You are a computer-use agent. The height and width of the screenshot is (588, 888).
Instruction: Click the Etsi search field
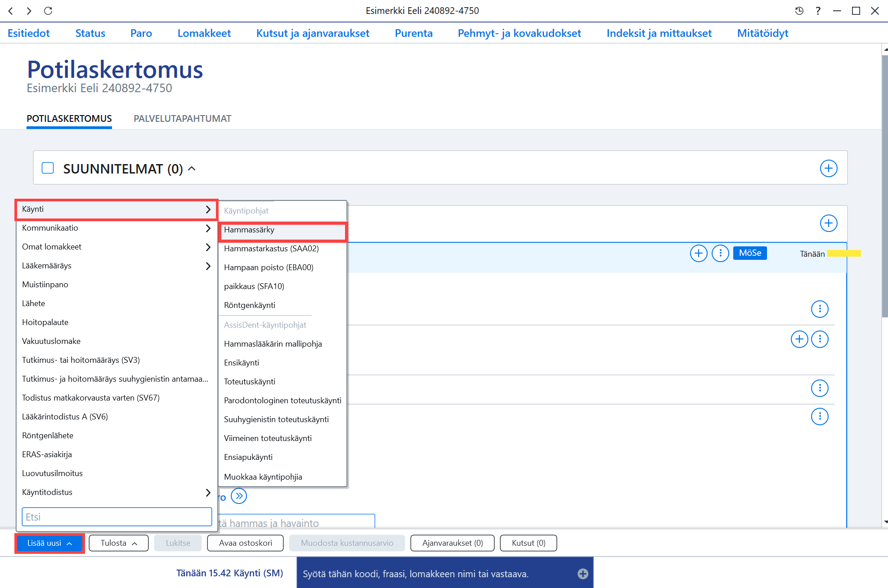[117, 517]
